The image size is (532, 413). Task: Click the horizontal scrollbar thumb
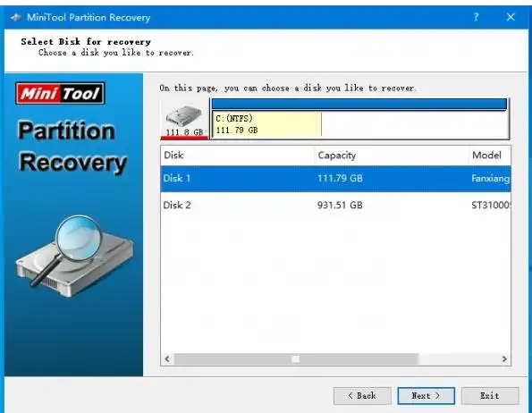(x=296, y=358)
